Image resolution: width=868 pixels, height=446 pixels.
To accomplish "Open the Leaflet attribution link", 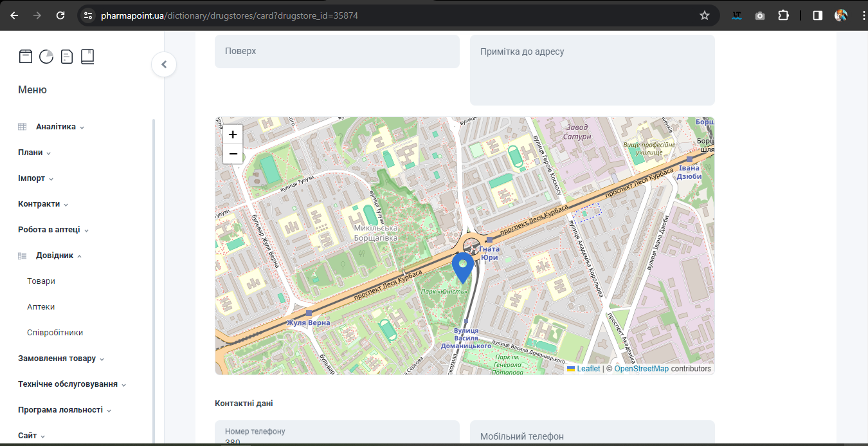I will tap(588, 369).
